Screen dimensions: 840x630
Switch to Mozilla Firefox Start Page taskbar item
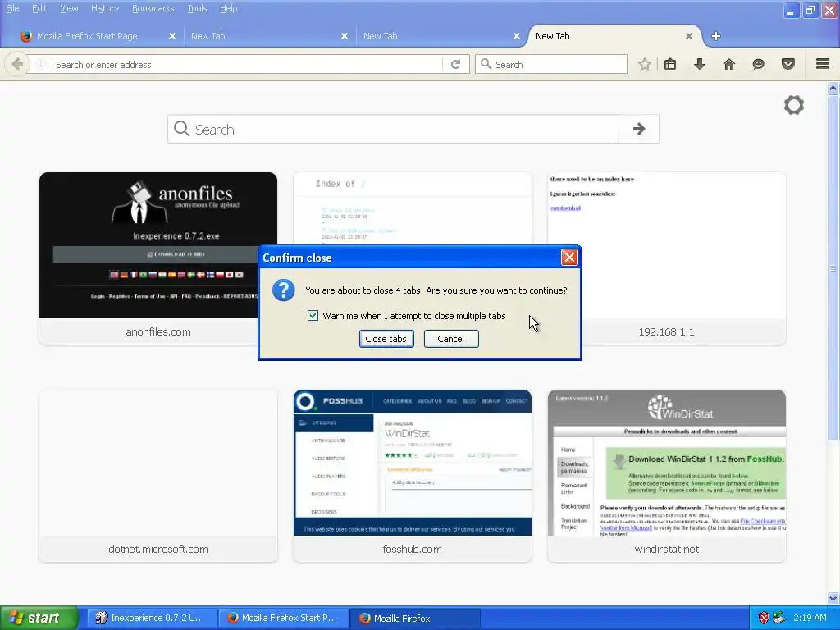283,618
